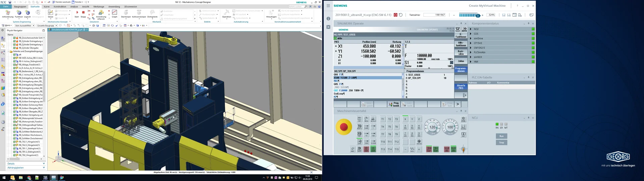The image size is (644, 181).
Task: Switch to Baugruppen ribbon tab
Action: point(20,6)
